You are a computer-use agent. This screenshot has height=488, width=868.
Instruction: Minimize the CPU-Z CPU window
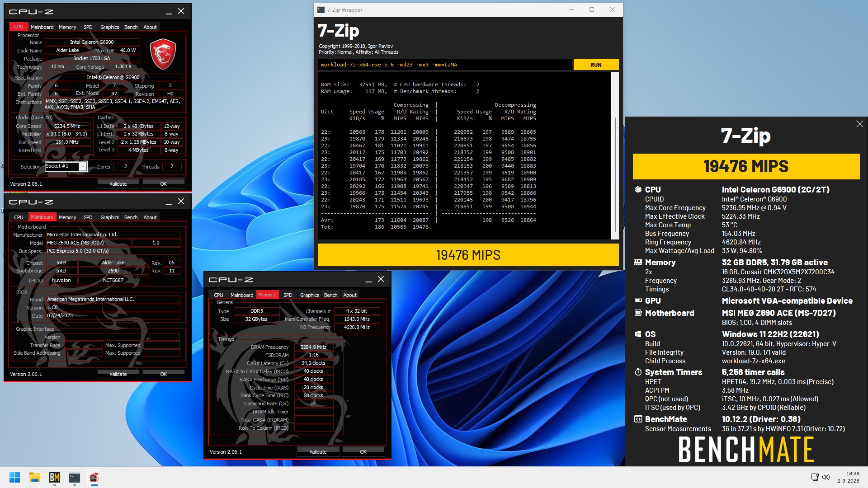pos(169,12)
